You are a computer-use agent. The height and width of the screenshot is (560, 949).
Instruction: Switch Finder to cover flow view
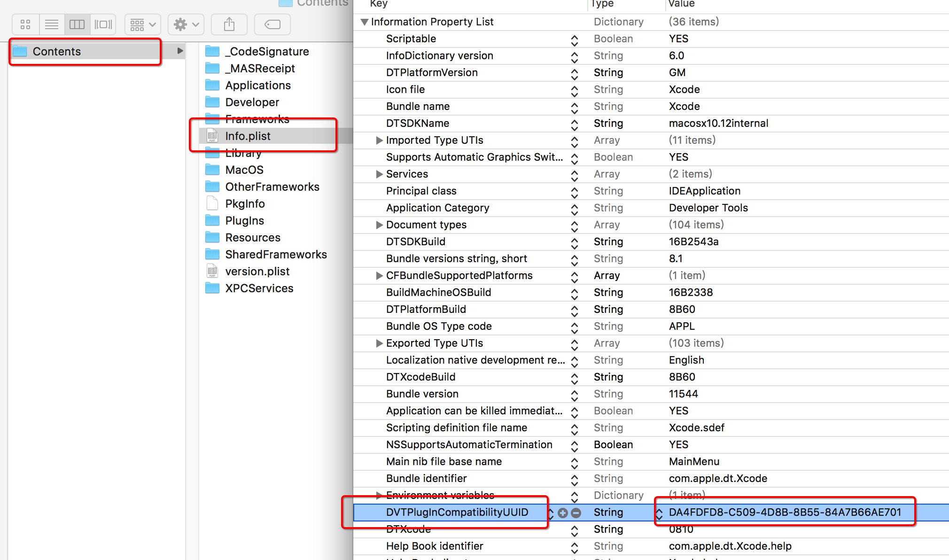pos(103,24)
